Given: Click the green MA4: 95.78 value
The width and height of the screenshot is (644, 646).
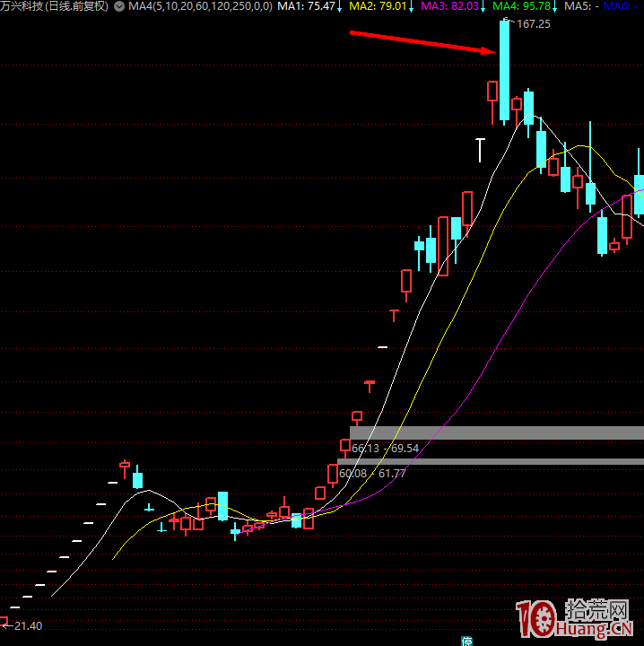Looking at the screenshot, I should click(522, 6).
